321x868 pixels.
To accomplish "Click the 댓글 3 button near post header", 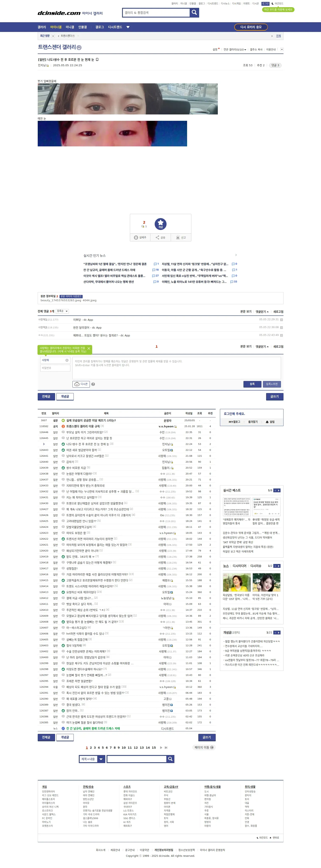I will pyautogui.click(x=275, y=65).
